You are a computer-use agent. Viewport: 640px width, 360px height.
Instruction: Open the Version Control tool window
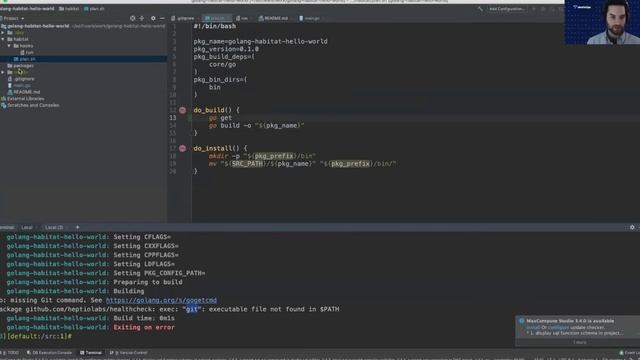coord(128,353)
